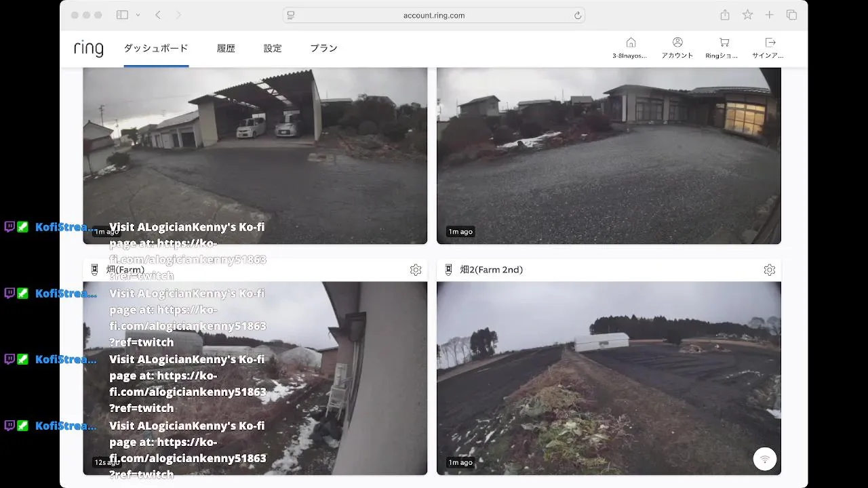Click the sign-out icon

(770, 42)
